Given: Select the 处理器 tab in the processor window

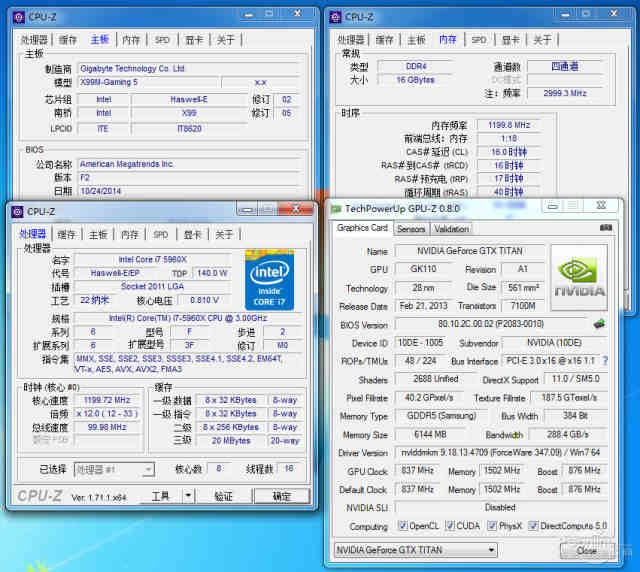Looking at the screenshot, I should (33, 234).
